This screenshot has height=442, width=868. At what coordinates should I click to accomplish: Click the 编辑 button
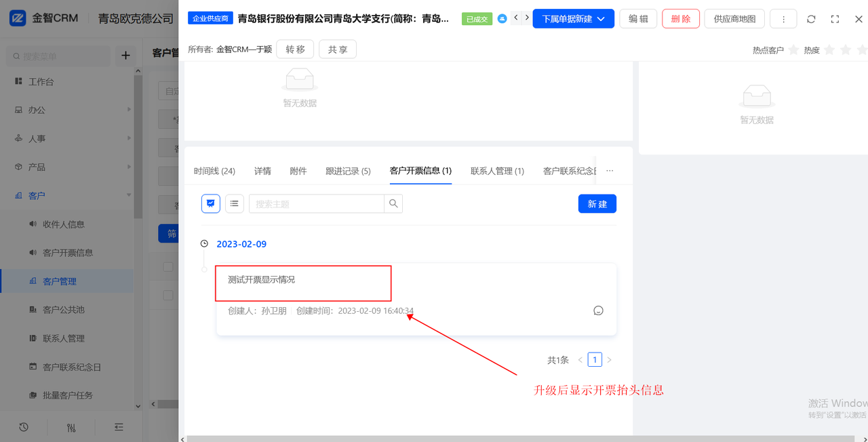click(638, 19)
